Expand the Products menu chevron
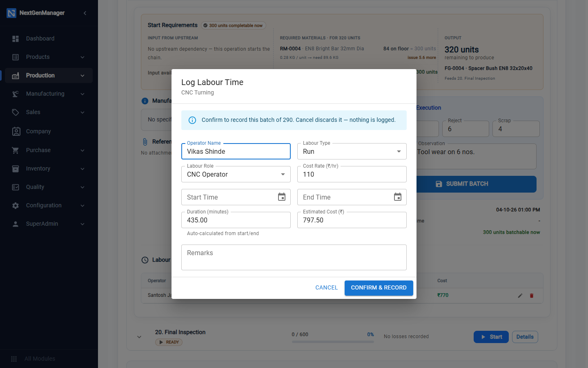 point(82,57)
